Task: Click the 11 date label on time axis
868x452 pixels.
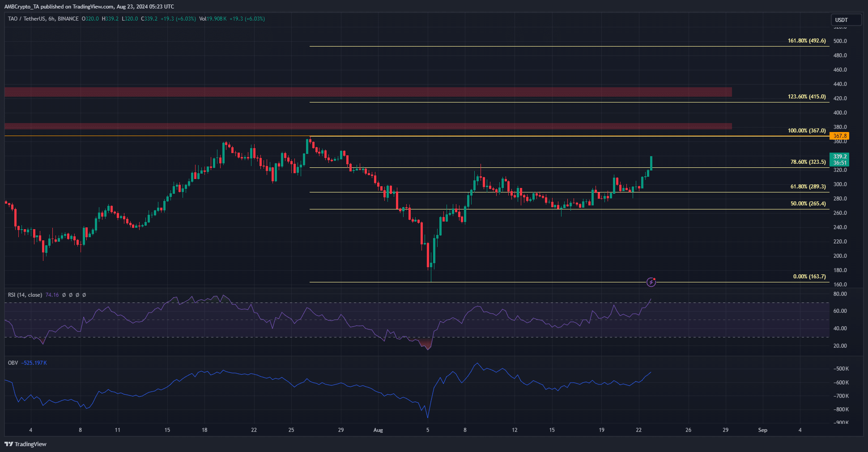Action: click(x=117, y=430)
